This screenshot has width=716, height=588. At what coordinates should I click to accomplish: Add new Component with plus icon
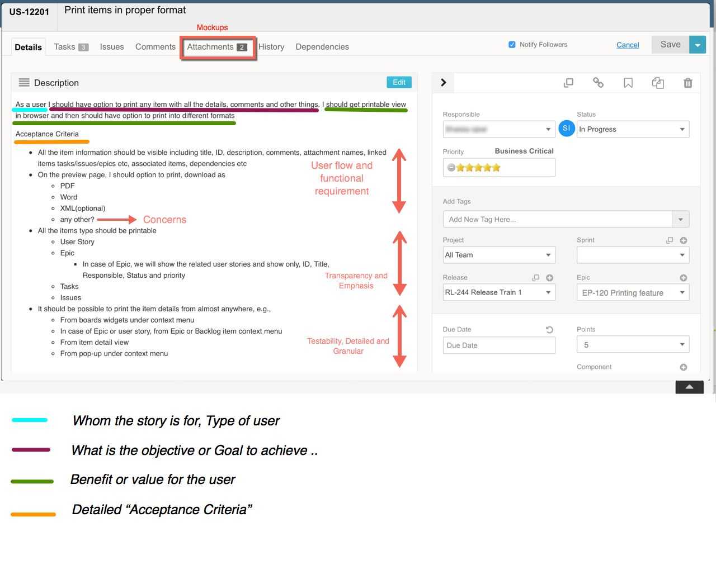click(x=684, y=367)
